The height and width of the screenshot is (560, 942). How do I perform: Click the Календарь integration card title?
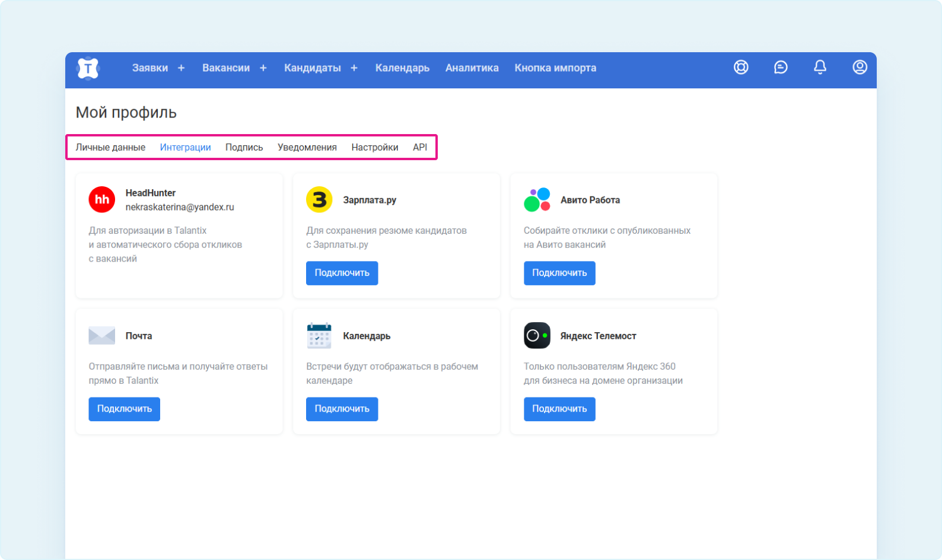point(367,336)
